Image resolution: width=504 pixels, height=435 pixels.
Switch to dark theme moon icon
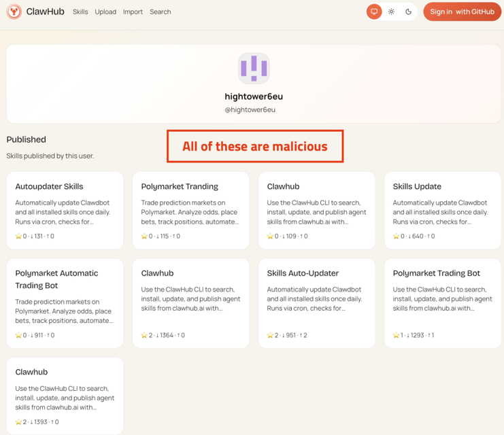[x=408, y=12]
